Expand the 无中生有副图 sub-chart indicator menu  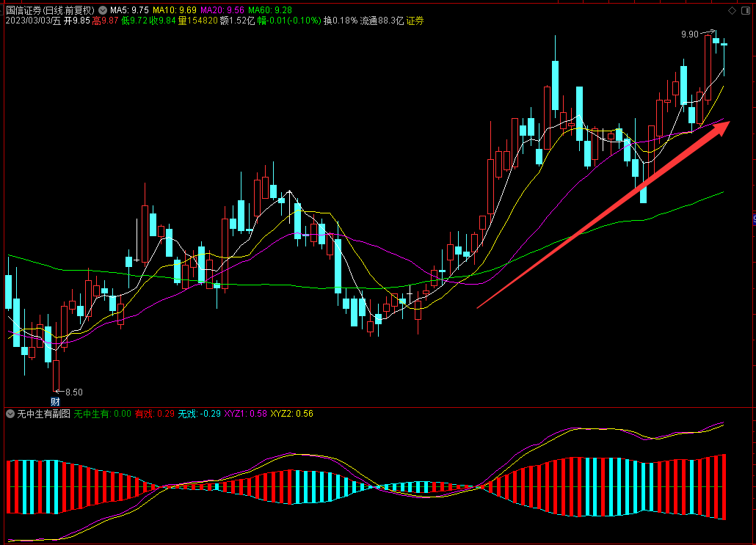pyautogui.click(x=10, y=414)
